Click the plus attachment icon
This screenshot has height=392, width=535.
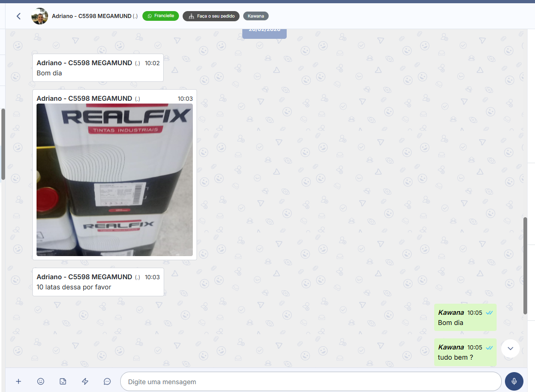pos(18,381)
